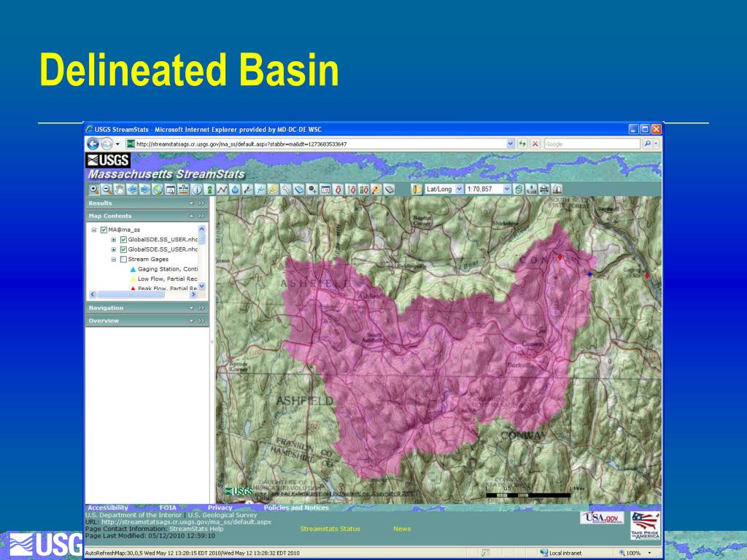Go back to previous map extent arrow
The width and height of the screenshot is (747, 560).
coord(132,190)
